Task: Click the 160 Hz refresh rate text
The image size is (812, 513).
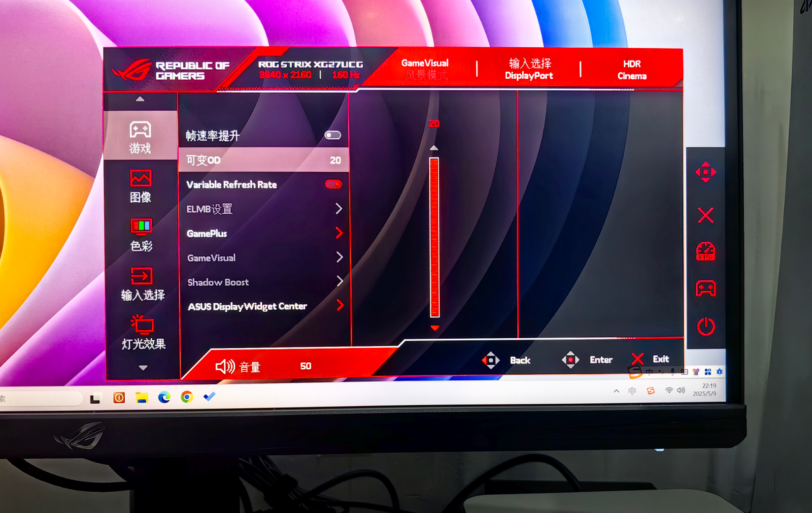Action: [x=345, y=75]
